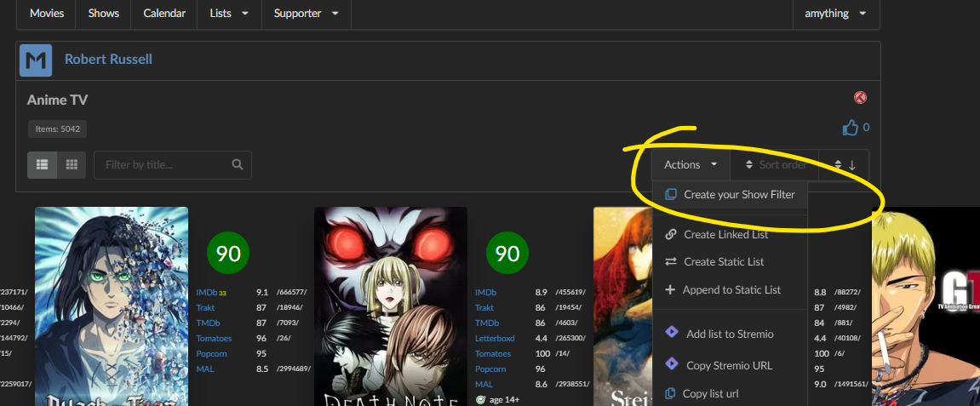Open Popcorn link rated 95

[x=211, y=353]
